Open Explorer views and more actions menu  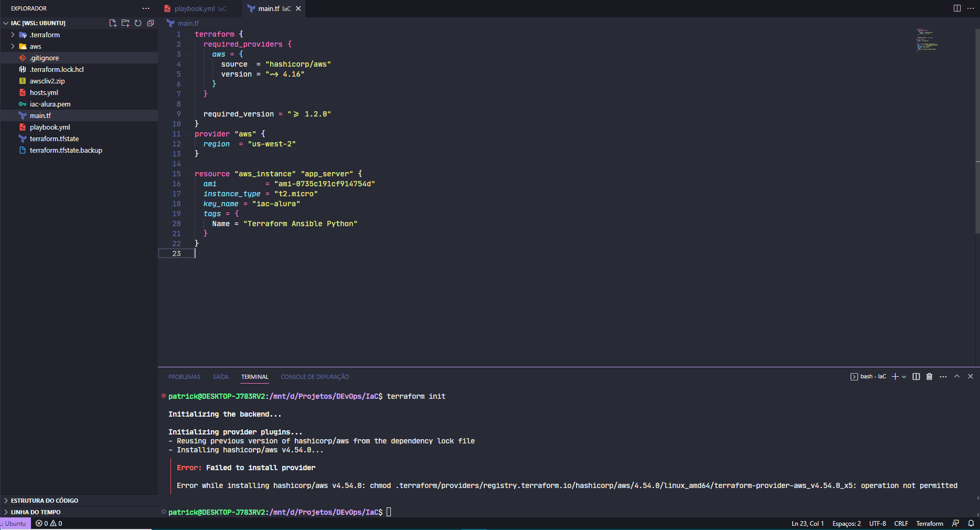(x=146, y=8)
